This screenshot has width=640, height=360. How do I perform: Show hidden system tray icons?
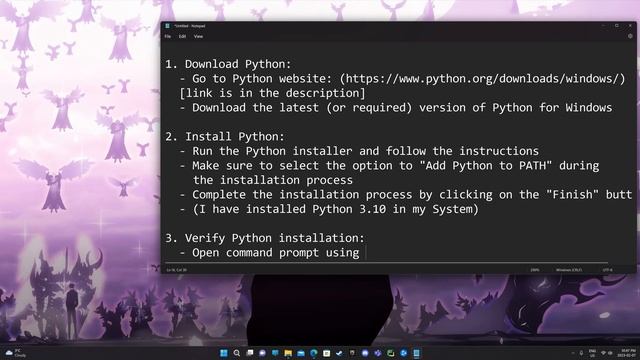tap(573, 353)
